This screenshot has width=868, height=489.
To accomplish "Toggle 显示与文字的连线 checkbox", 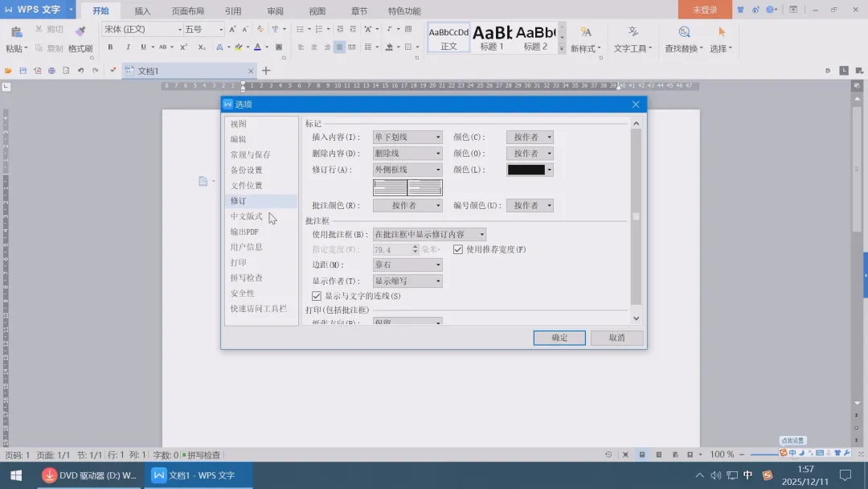I will point(316,296).
